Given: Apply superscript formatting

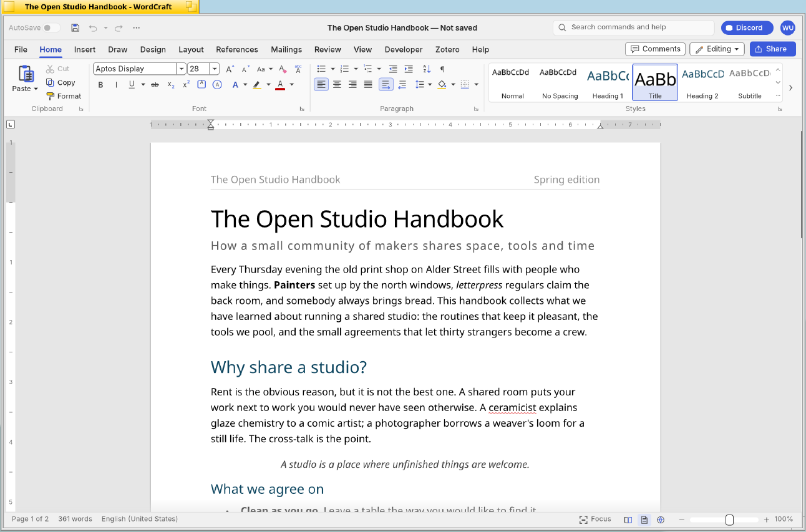Looking at the screenshot, I should [186, 85].
